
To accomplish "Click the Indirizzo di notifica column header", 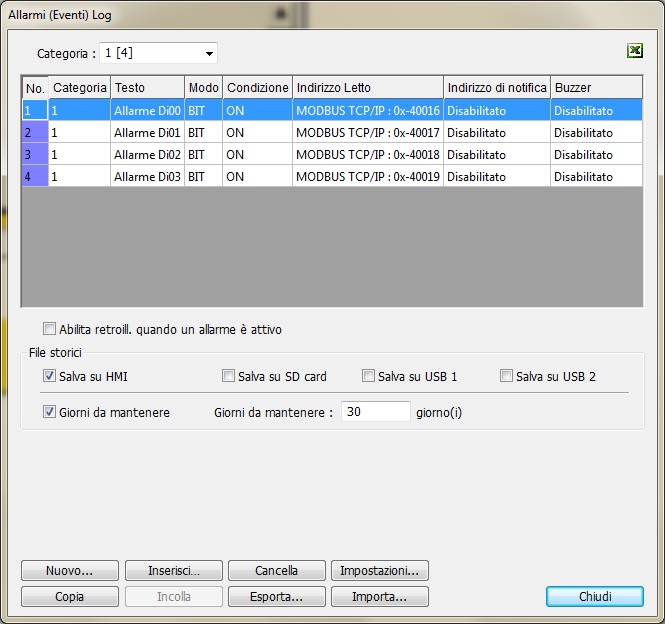I will point(497,88).
